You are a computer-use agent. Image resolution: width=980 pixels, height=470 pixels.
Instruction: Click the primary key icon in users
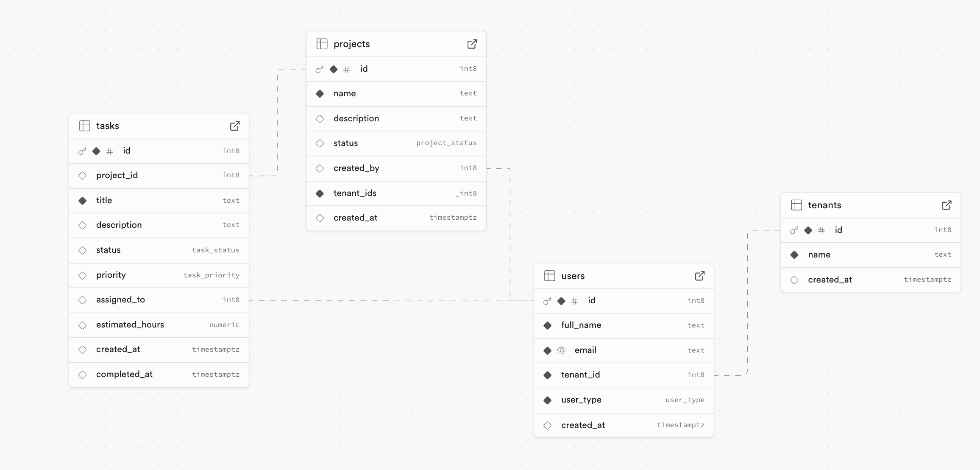[547, 301]
